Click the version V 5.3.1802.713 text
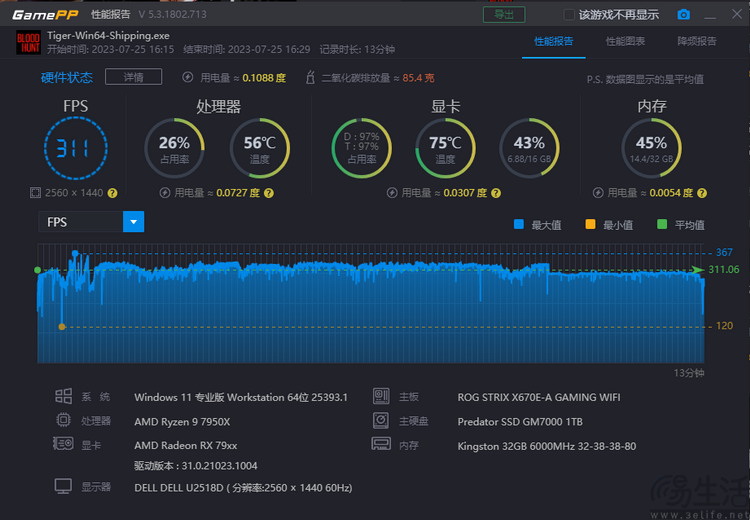This screenshot has width=750, height=520. tap(173, 14)
